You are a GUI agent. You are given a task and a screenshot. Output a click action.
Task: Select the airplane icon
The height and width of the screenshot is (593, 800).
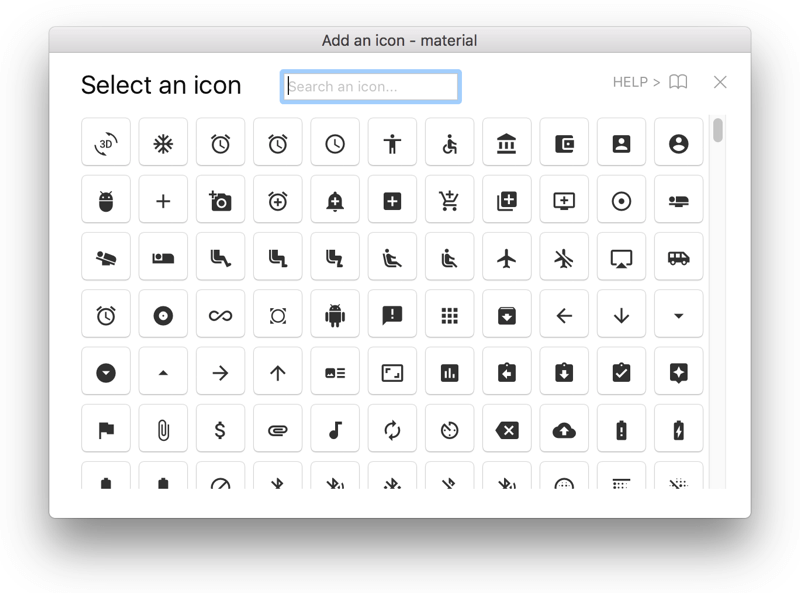(507, 257)
